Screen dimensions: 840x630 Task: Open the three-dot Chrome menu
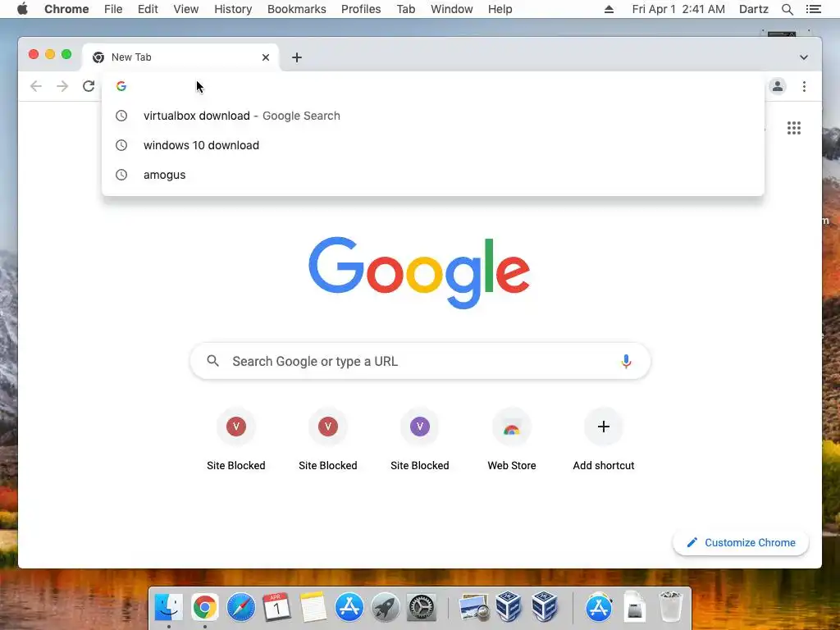804,86
